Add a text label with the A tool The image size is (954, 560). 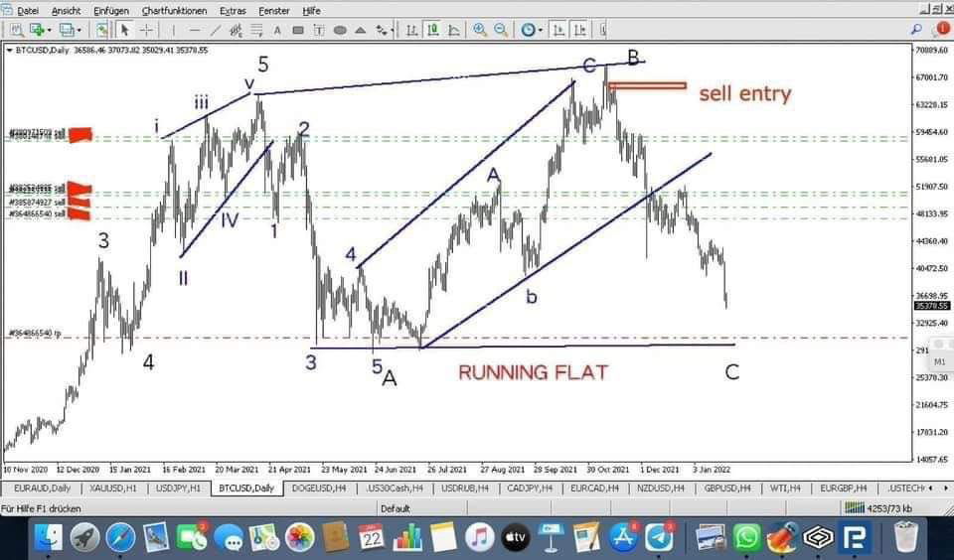(275, 30)
